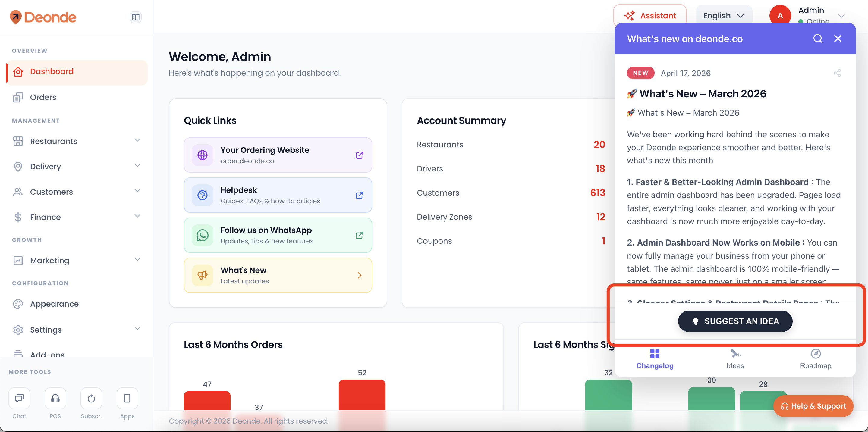Open search in the What's new panel

818,39
